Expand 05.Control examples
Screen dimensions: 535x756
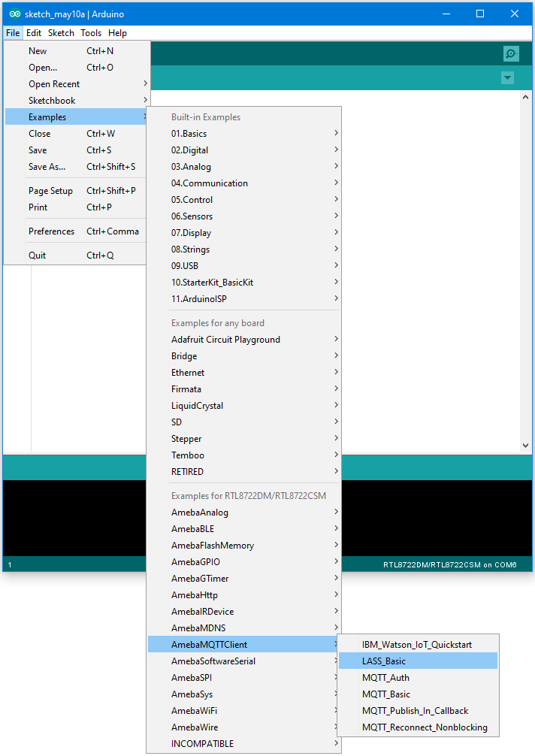click(244, 200)
